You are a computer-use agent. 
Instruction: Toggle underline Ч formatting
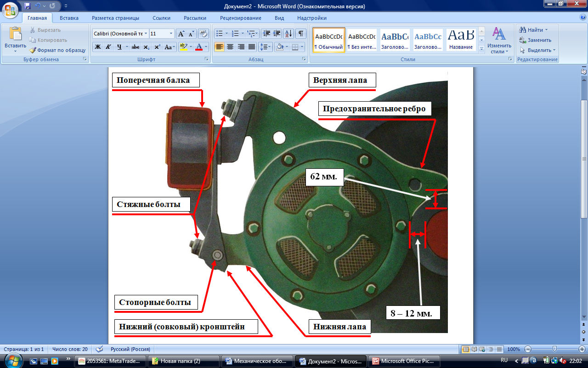119,47
